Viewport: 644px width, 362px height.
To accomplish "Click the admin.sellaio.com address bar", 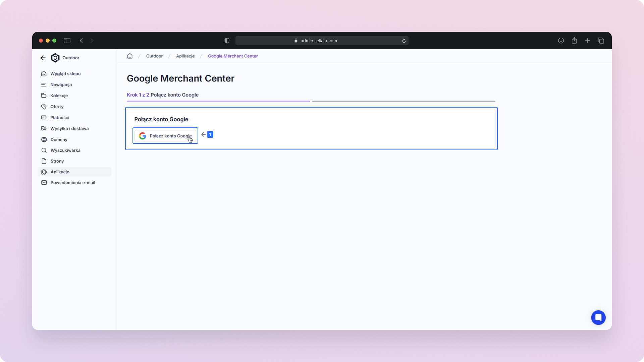I will click(319, 41).
